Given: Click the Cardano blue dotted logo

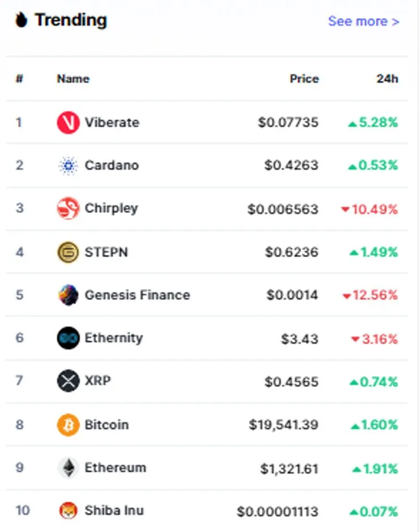Looking at the screenshot, I should coord(68,165).
